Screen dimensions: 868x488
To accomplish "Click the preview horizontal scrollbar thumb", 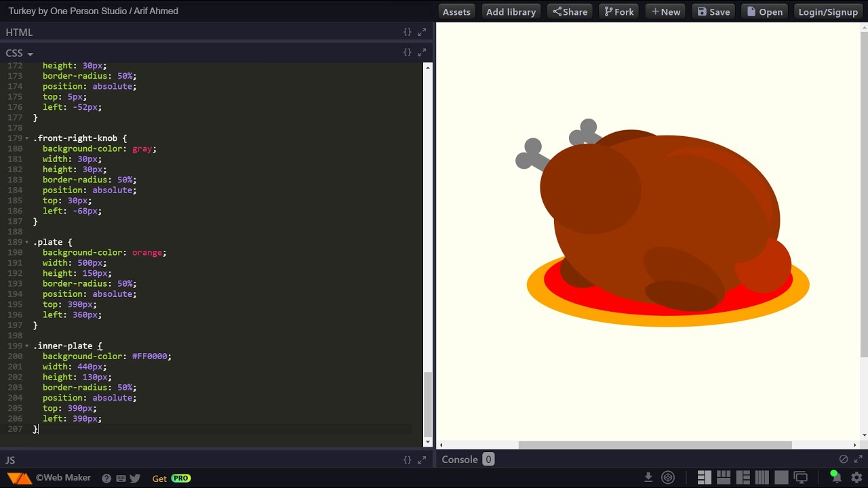I will 655,445.
